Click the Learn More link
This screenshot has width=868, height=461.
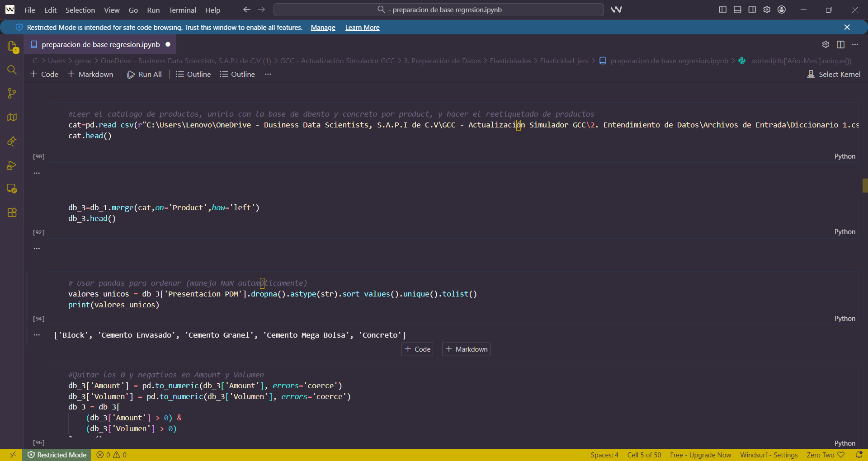click(x=362, y=28)
